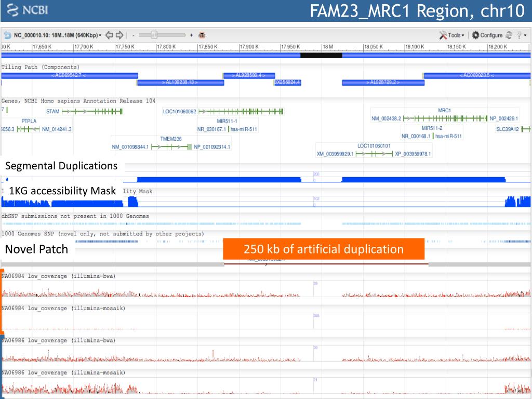Select transcript NR_030168.1
532x399 pixels.
pyautogui.click(x=416, y=136)
